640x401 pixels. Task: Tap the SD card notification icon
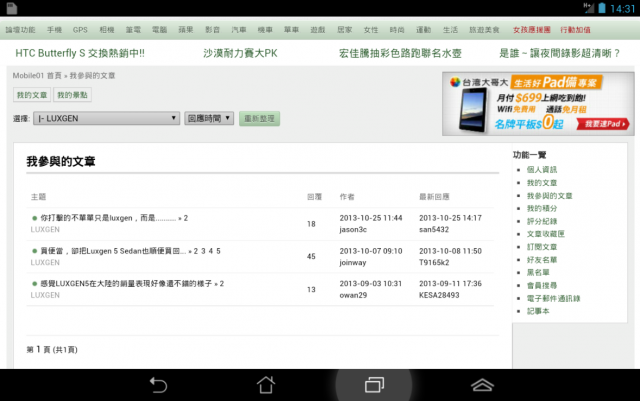12,8
